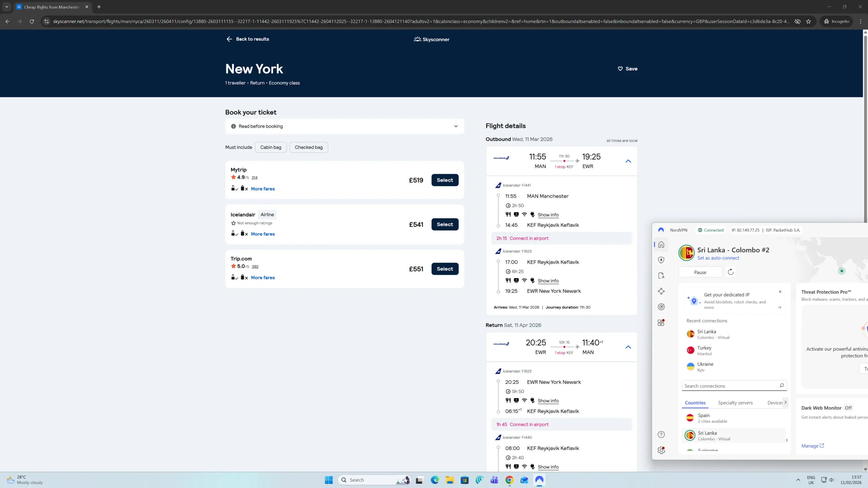Image resolution: width=868 pixels, height=488 pixels.
Task: Click the NordVPN settings gear icon
Action: tap(661, 450)
